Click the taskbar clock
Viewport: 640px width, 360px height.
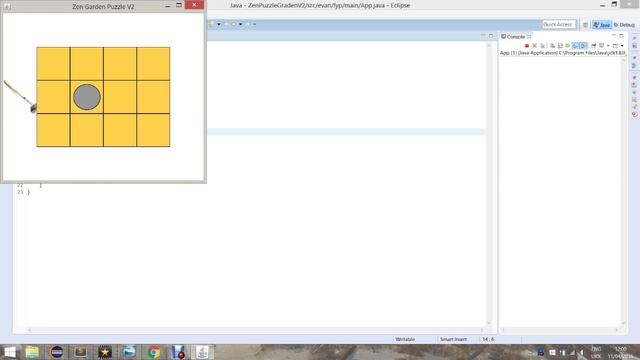(620, 353)
